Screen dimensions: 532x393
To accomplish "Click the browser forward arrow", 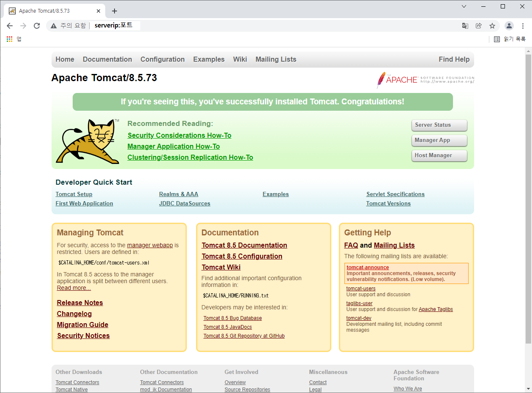I will pyautogui.click(x=23, y=26).
